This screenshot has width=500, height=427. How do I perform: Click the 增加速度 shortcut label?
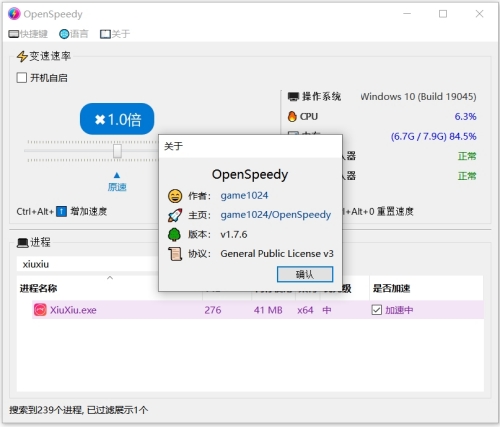point(88,211)
